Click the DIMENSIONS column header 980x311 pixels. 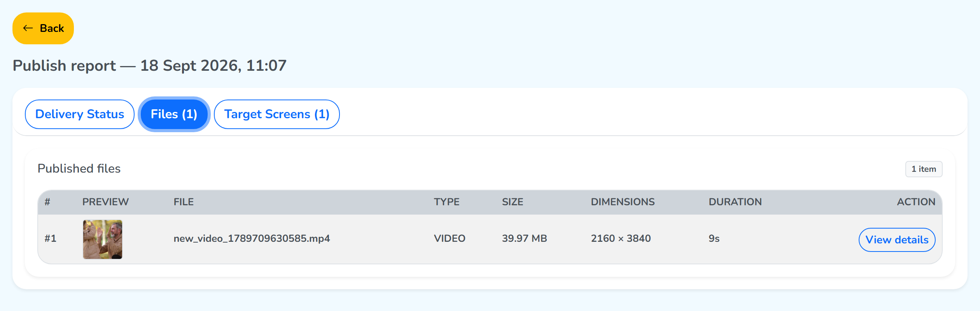point(623,202)
